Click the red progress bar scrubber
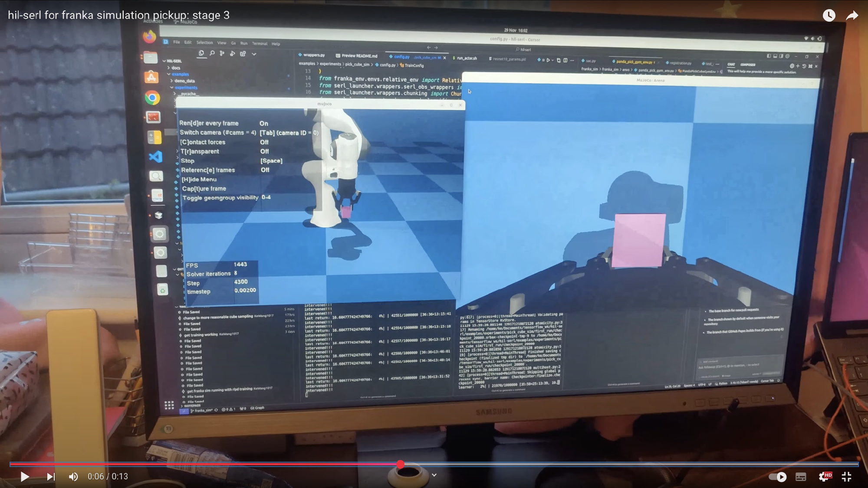This screenshot has height=488, width=868. point(400,464)
